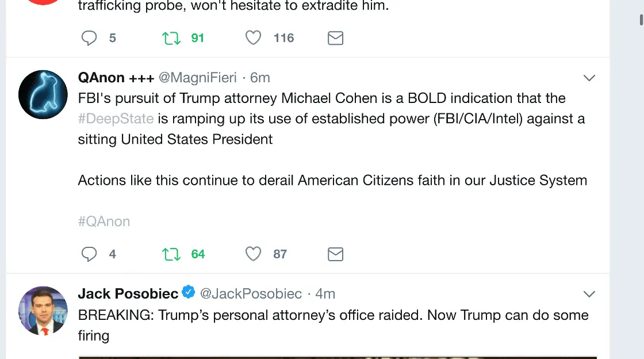
Task: Direct message the top extradite tweet
Action: point(335,38)
